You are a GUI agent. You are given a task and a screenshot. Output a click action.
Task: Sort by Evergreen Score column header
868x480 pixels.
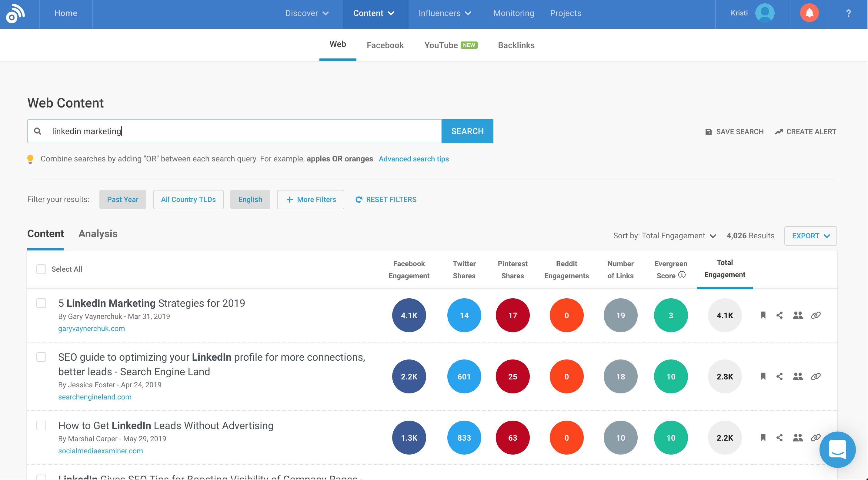click(670, 270)
